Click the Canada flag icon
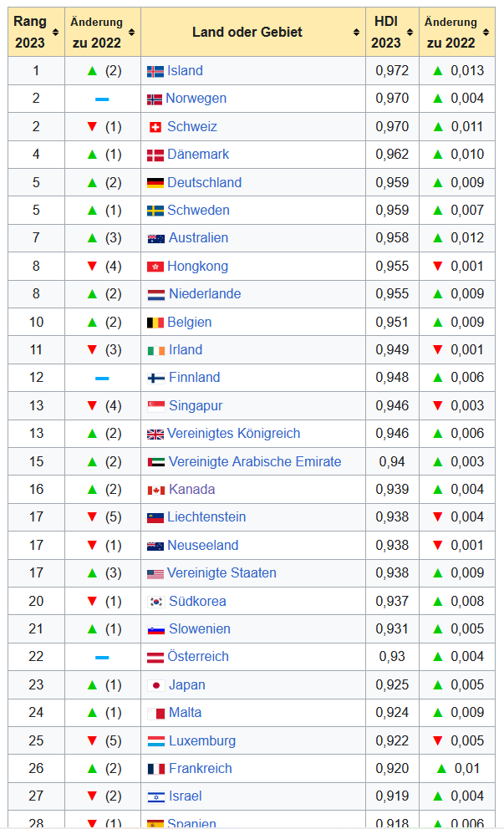 pos(156,490)
